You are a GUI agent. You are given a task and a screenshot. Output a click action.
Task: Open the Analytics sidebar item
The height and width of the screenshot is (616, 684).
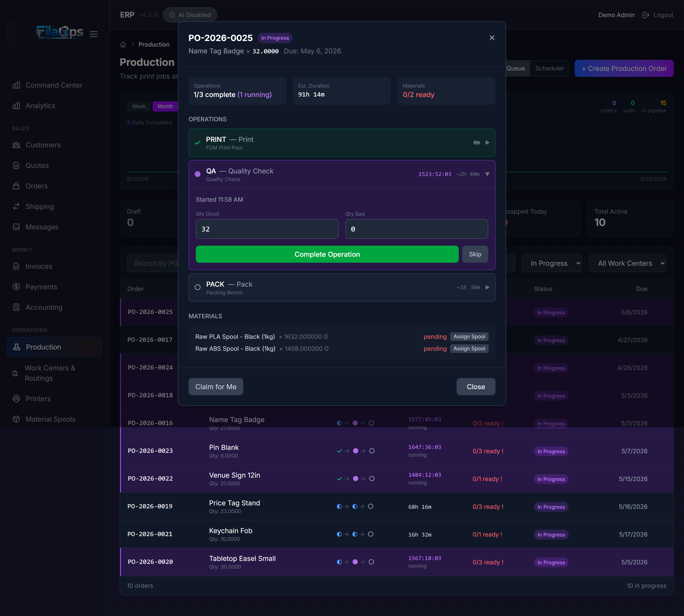click(x=54, y=106)
